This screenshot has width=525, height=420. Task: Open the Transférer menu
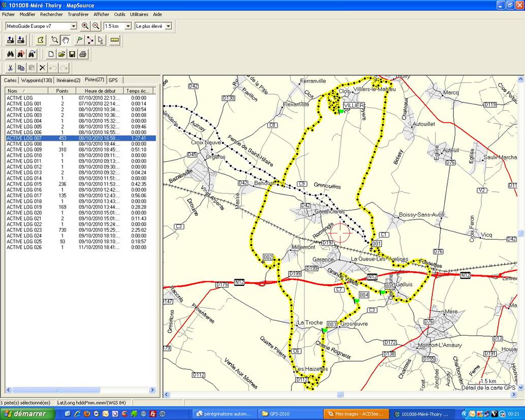coord(78,14)
